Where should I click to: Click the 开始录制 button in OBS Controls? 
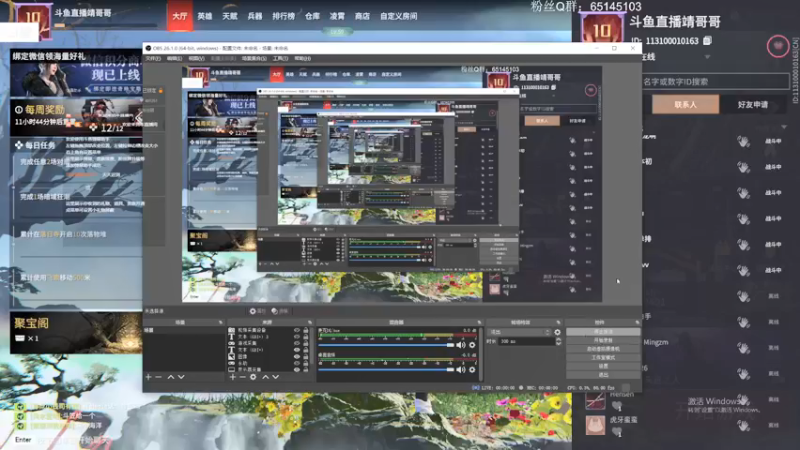(603, 340)
